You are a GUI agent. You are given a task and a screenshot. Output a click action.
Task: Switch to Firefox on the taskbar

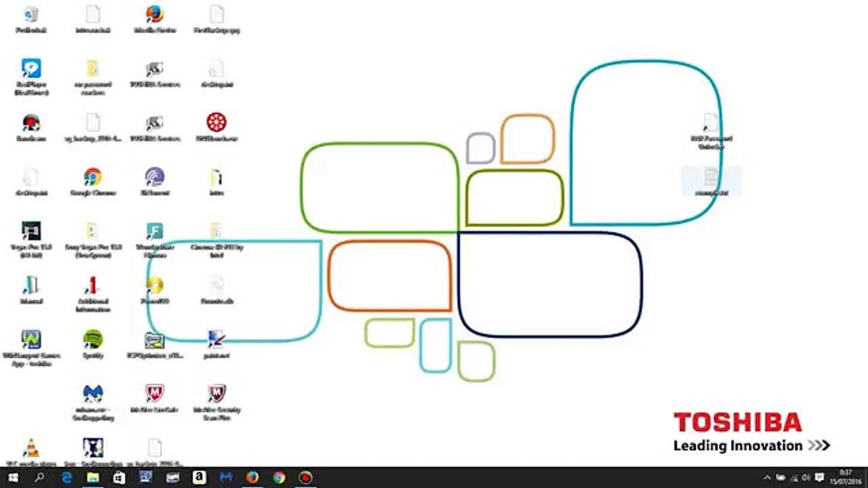252,478
